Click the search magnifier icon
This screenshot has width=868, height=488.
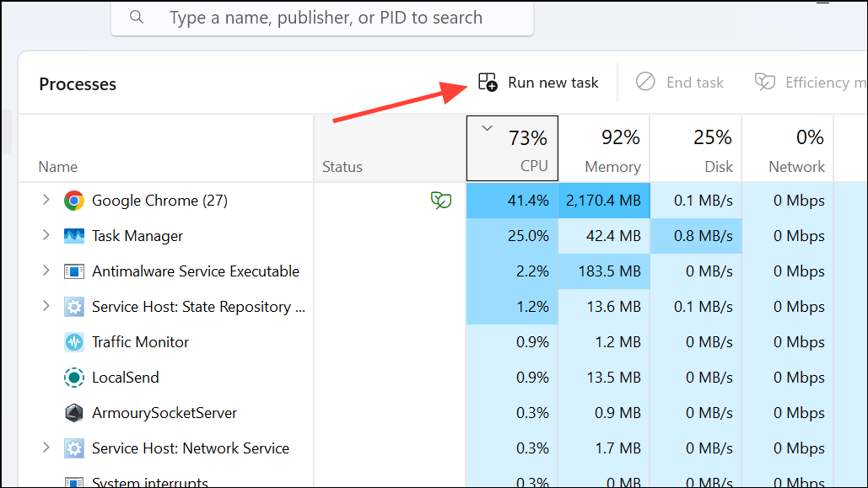(137, 17)
